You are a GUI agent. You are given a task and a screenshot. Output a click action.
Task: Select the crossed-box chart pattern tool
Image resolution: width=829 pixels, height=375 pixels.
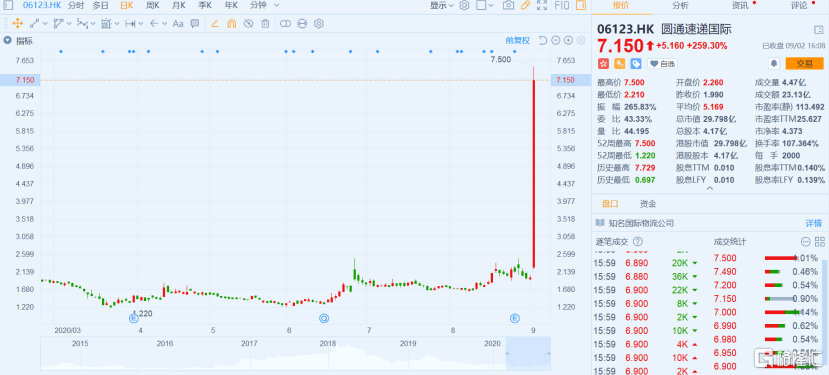click(x=106, y=23)
